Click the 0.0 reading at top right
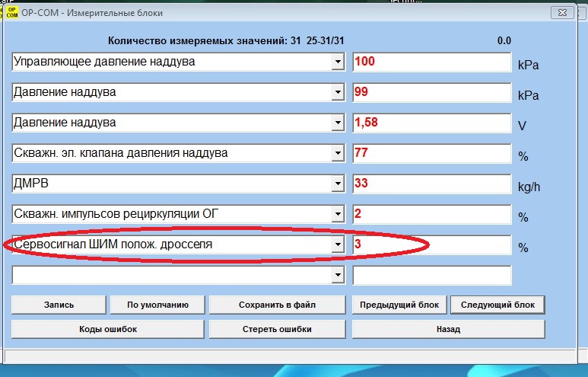The image size is (588, 377). (x=504, y=40)
